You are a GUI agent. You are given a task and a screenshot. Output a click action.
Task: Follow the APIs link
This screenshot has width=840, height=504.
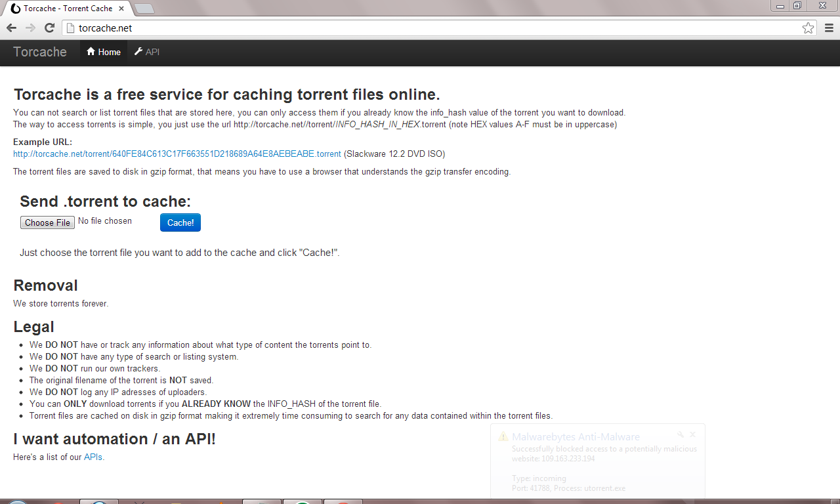point(94,457)
